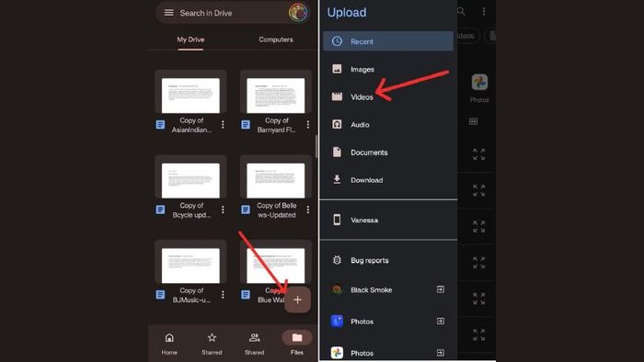Viewport: 644px width, 362px height.
Task: Open more options for Copy of Bellews-Updated
Action: [x=307, y=209]
